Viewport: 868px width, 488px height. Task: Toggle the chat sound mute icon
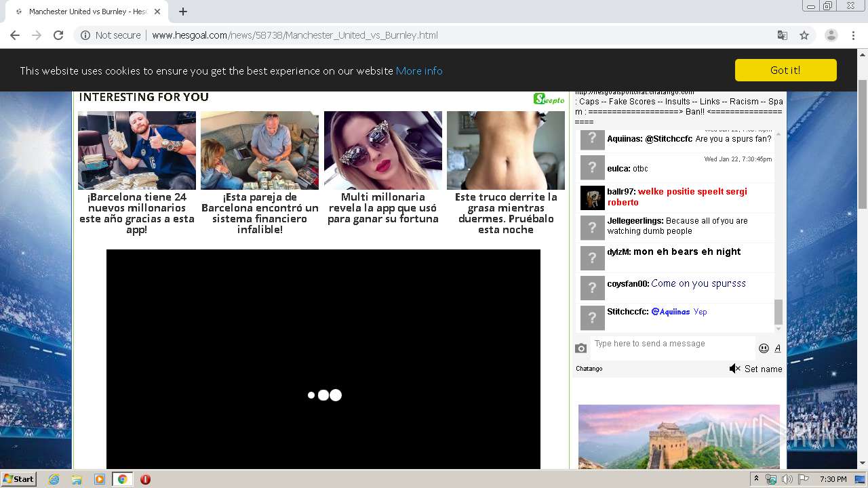click(734, 369)
